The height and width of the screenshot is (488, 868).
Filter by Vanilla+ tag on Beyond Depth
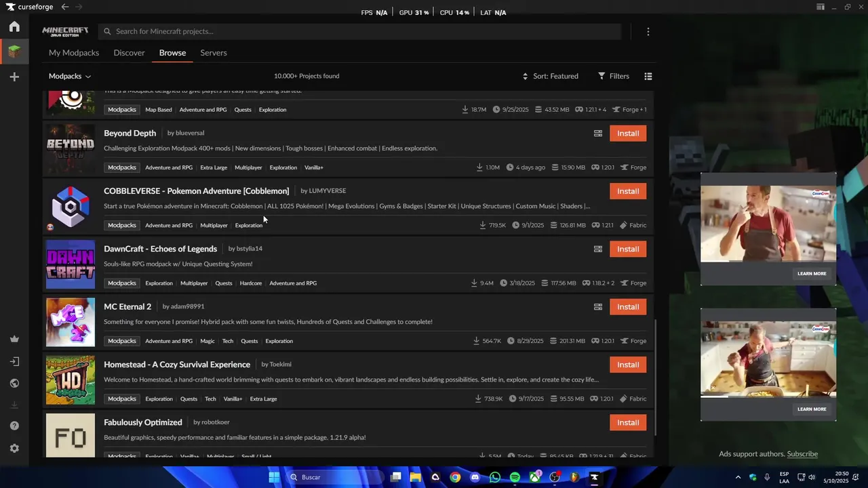(314, 167)
